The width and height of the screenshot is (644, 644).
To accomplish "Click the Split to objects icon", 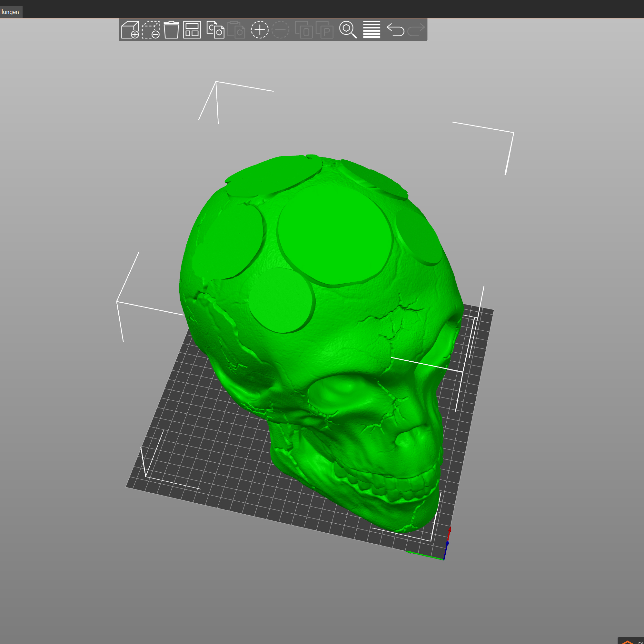I will pos(304,30).
